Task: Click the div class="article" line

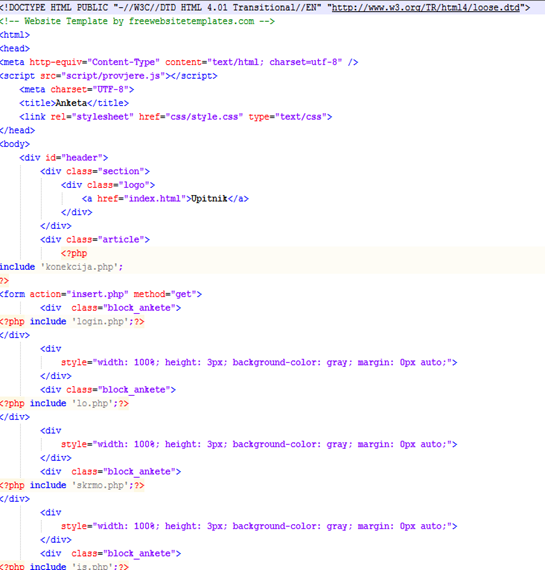Action: 95,240
